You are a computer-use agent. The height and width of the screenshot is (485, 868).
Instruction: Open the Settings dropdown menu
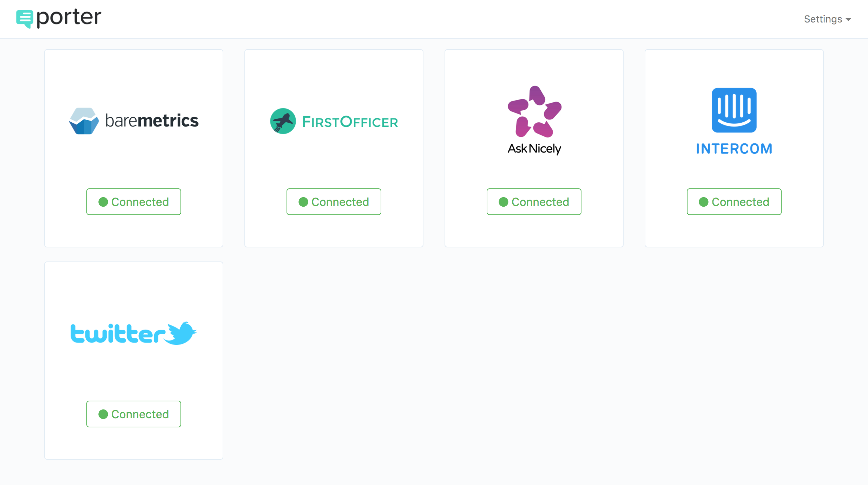tap(827, 19)
